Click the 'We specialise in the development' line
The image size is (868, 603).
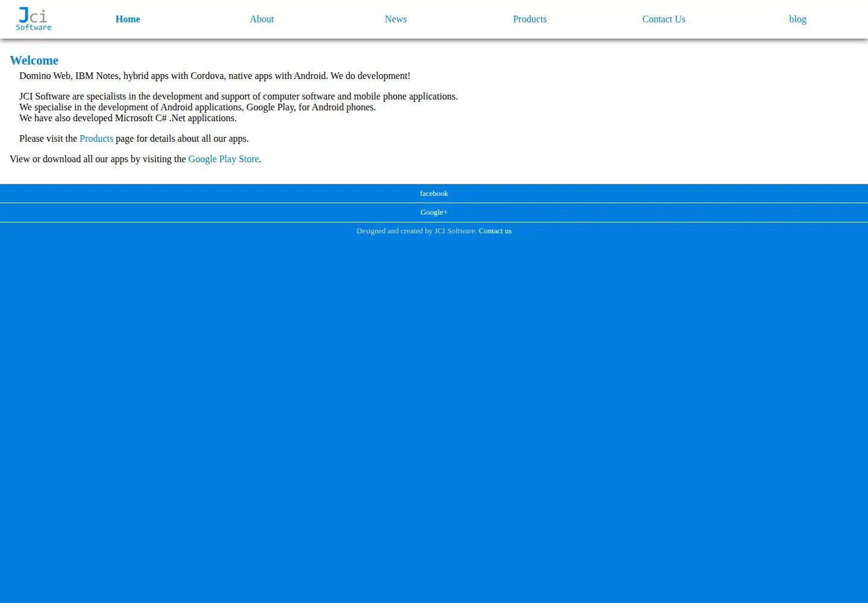[198, 107]
